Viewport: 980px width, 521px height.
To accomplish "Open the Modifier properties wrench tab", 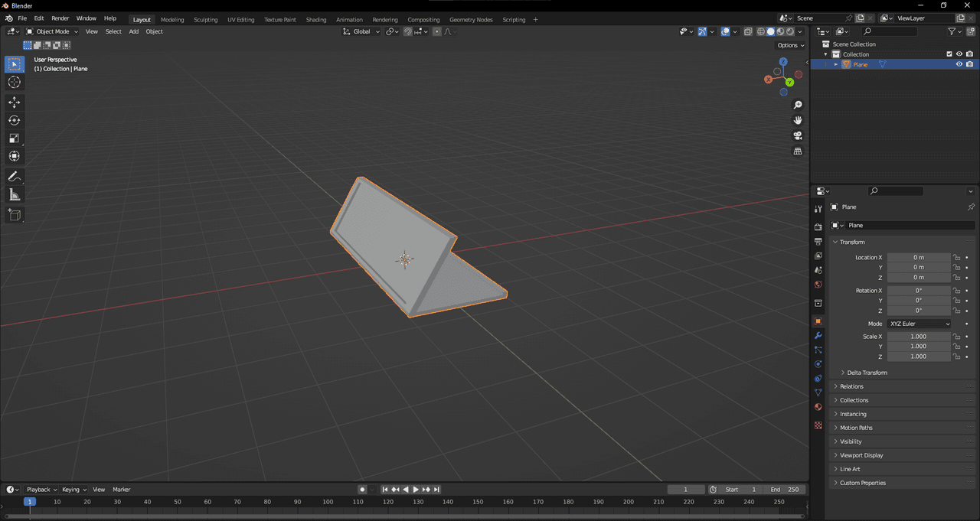I will click(818, 336).
